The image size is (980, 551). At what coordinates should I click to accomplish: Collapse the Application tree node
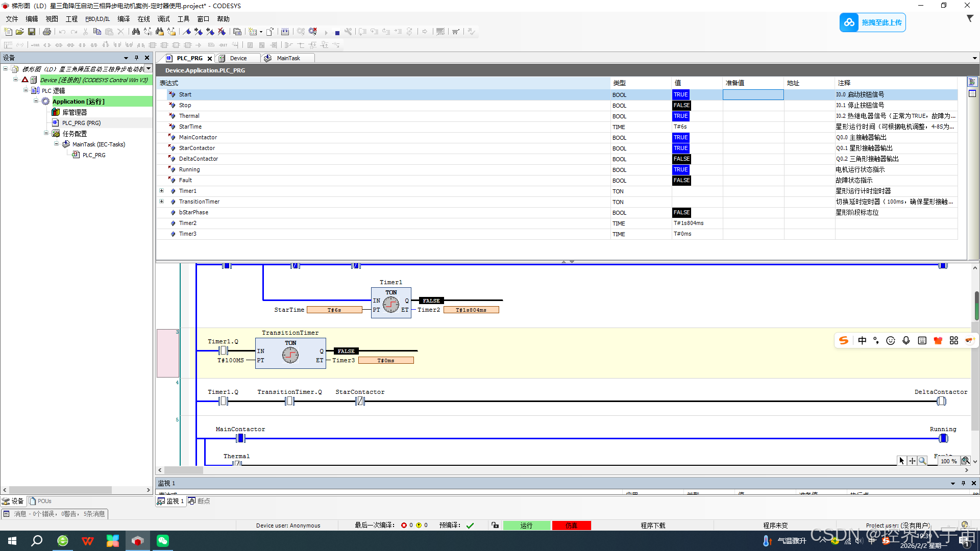[36, 101]
